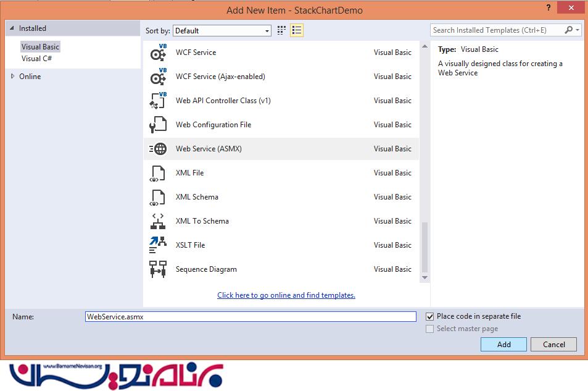Viewport: 588px width, 391px height.
Task: Click the Web Service (ASMX) globe icon
Action: [x=158, y=149]
